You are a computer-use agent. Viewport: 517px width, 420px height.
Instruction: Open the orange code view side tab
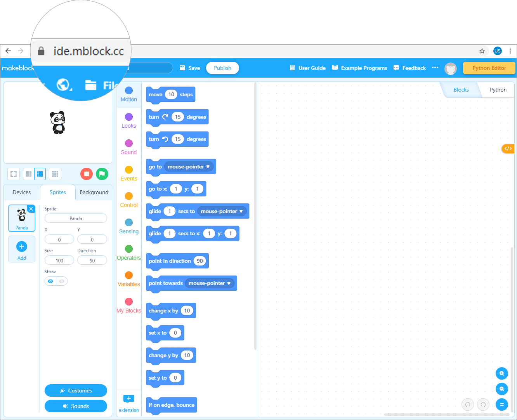click(508, 149)
